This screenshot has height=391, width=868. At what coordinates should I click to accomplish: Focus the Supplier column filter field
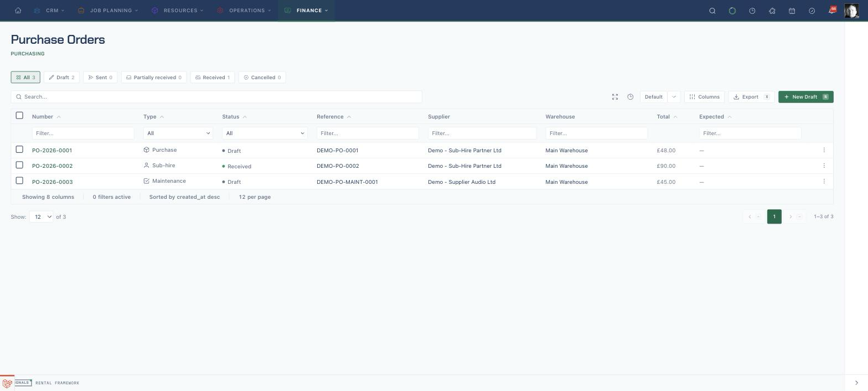coord(482,133)
